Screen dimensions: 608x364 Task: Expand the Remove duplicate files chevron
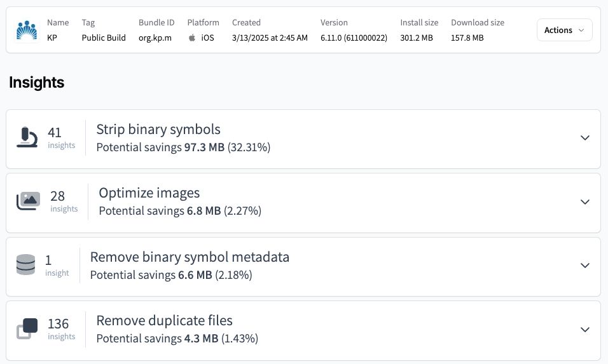585,330
